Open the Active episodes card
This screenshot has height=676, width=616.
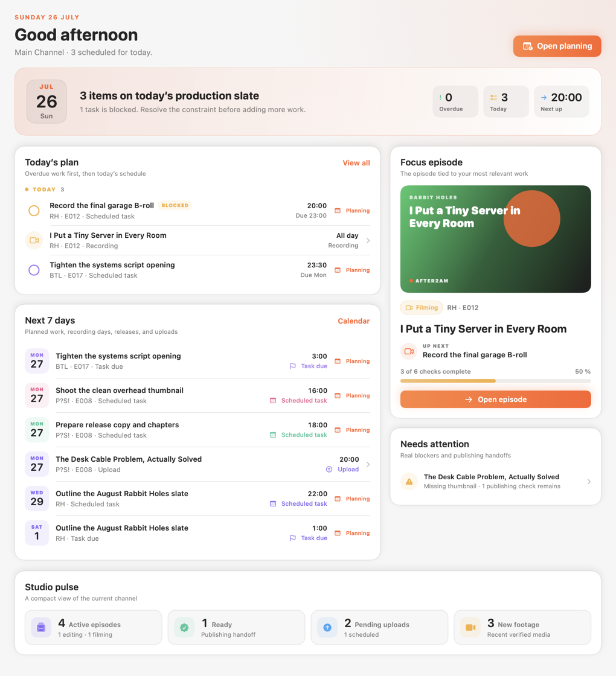coord(93,628)
